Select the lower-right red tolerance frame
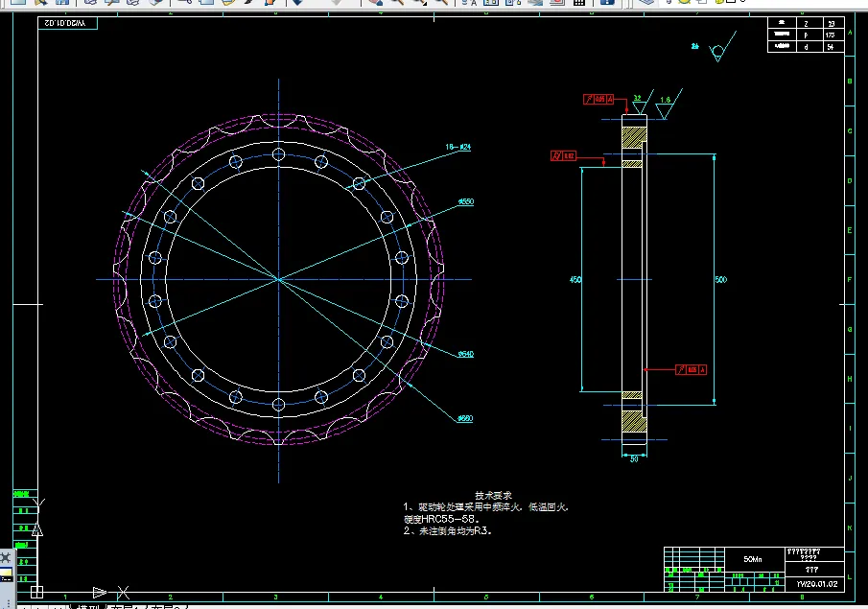This screenshot has width=868, height=609. tap(691, 369)
